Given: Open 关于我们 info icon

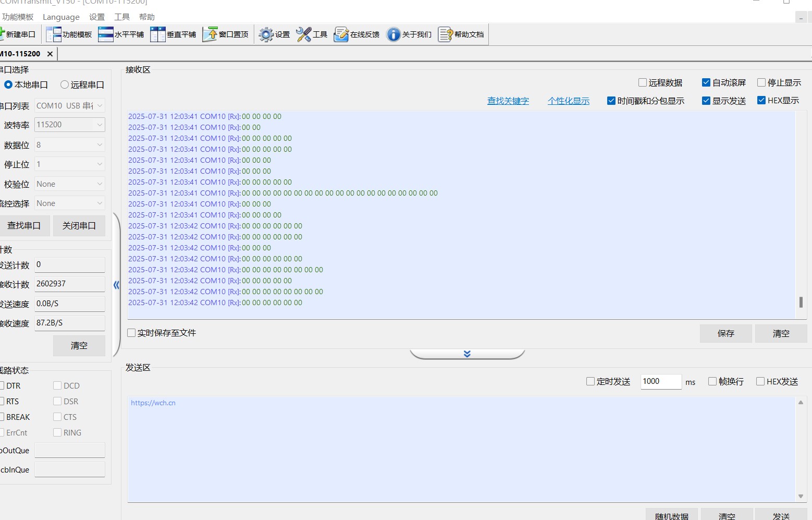Looking at the screenshot, I should tap(409, 34).
